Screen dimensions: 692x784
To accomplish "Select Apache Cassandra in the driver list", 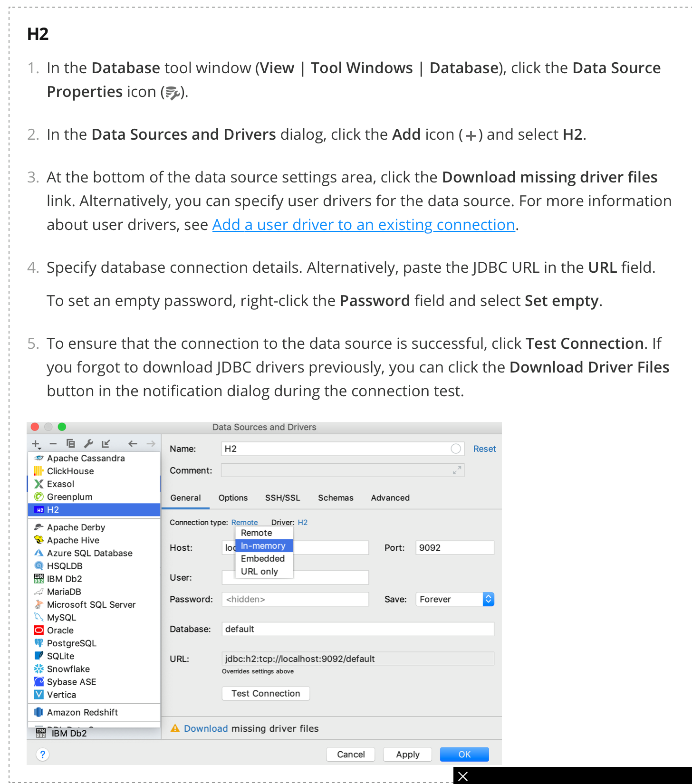I will (94, 458).
